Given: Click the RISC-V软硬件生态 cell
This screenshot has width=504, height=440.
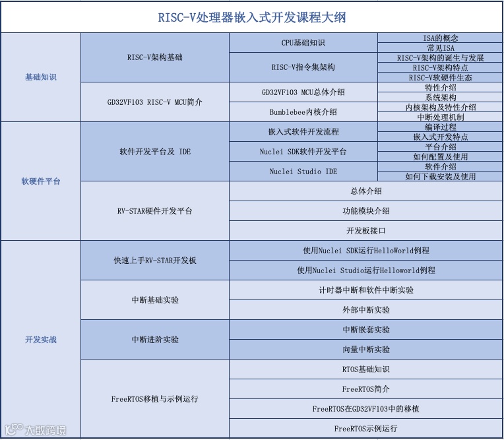Looking at the screenshot, I should tap(440, 77).
